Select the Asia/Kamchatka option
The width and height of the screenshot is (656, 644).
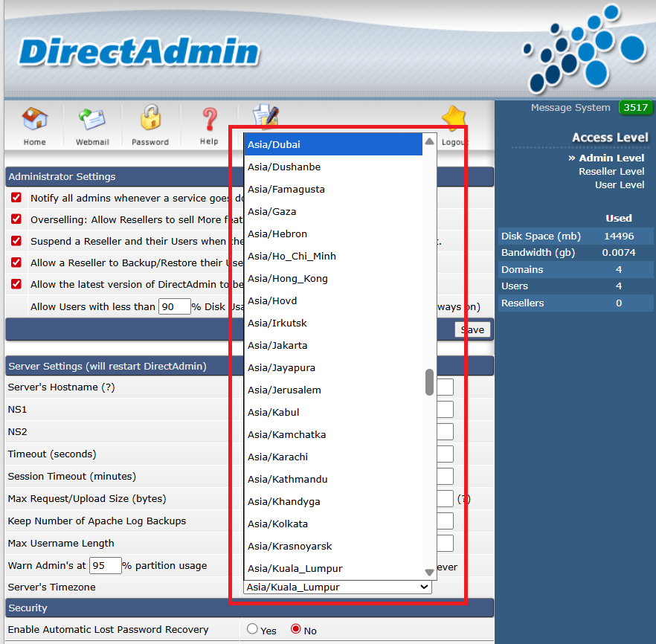click(333, 434)
